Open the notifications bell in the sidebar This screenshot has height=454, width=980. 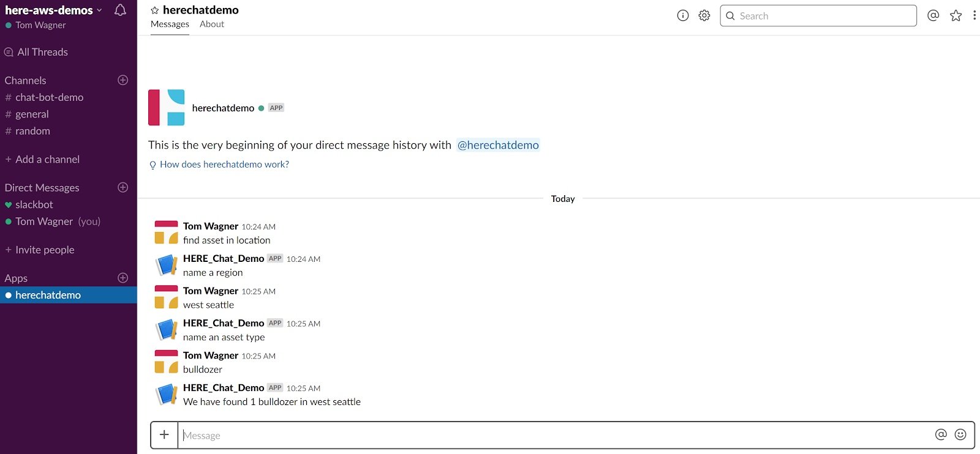point(121,10)
